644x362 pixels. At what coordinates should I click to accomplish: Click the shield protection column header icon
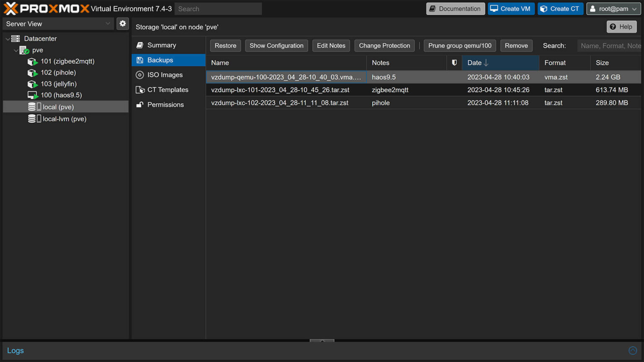[x=454, y=62]
